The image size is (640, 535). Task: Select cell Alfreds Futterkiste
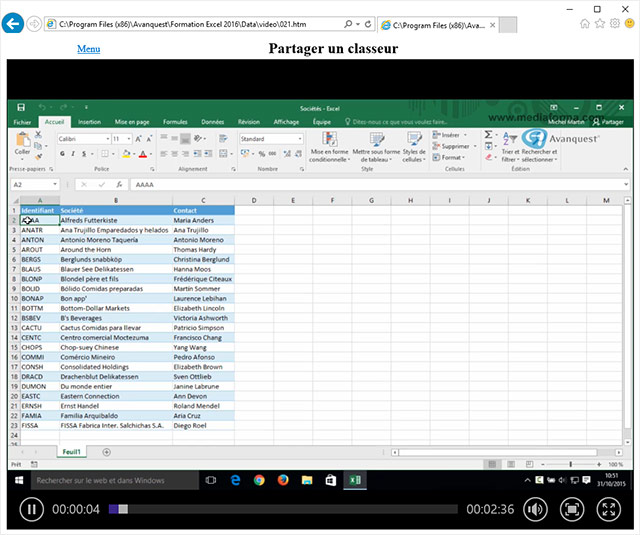(116, 220)
